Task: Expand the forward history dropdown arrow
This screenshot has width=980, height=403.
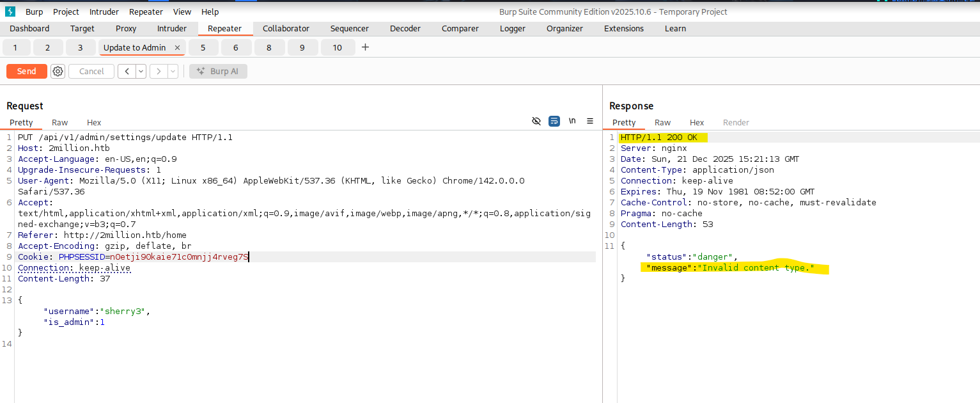Action: pyautogui.click(x=173, y=71)
